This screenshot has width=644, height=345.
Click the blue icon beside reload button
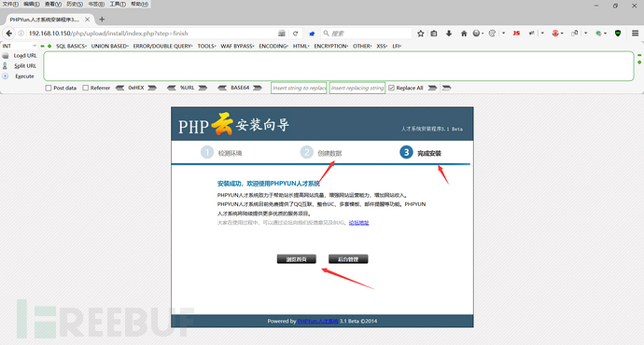point(312,34)
